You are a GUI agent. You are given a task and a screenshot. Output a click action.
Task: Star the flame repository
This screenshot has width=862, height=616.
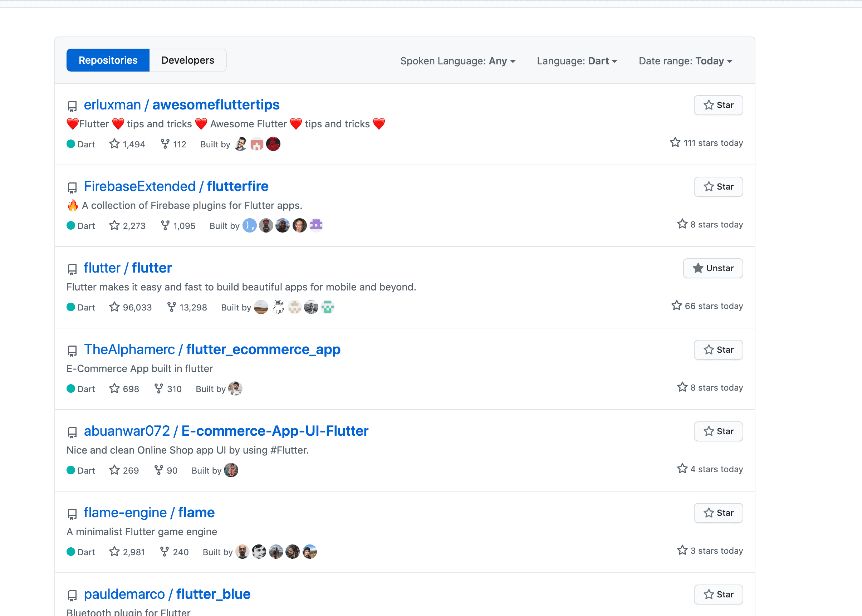coord(718,513)
